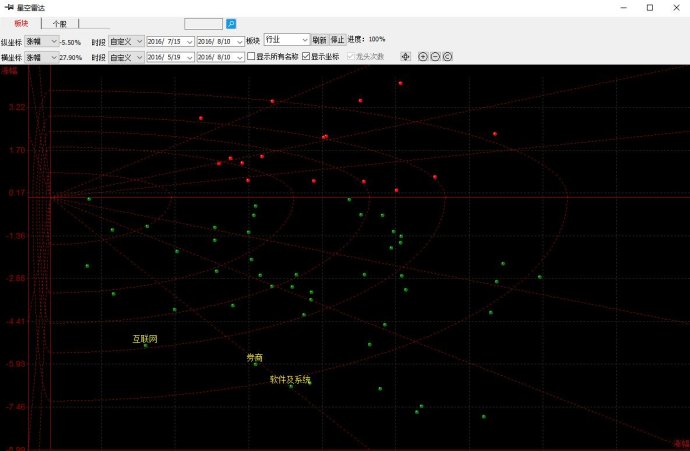Click the search input field
Screen dimensions: 690x451
coord(203,24)
